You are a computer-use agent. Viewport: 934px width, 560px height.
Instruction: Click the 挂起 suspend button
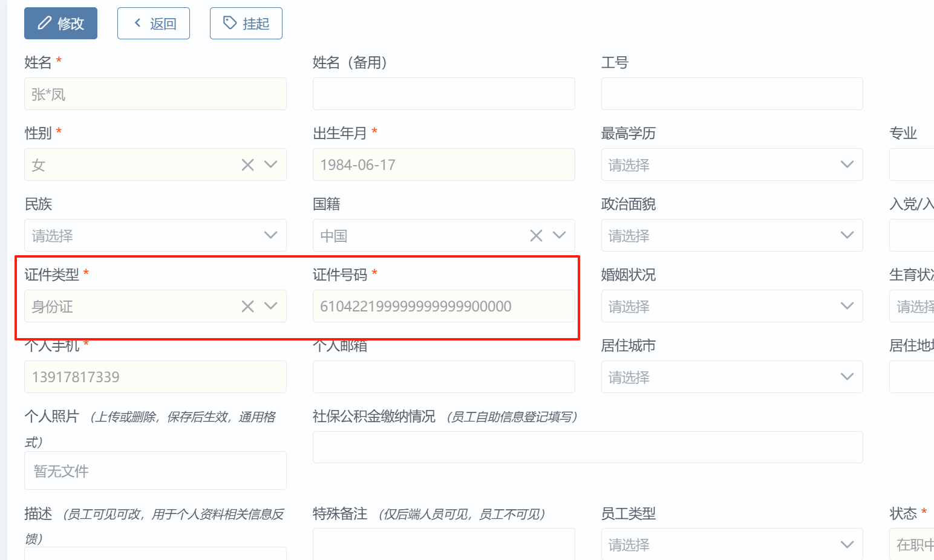246,24
